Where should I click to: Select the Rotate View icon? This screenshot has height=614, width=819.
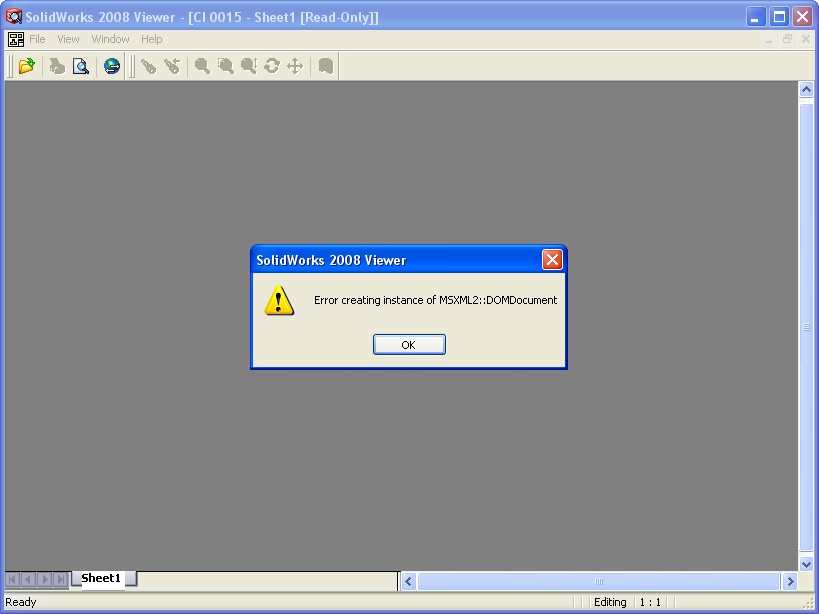[272, 66]
